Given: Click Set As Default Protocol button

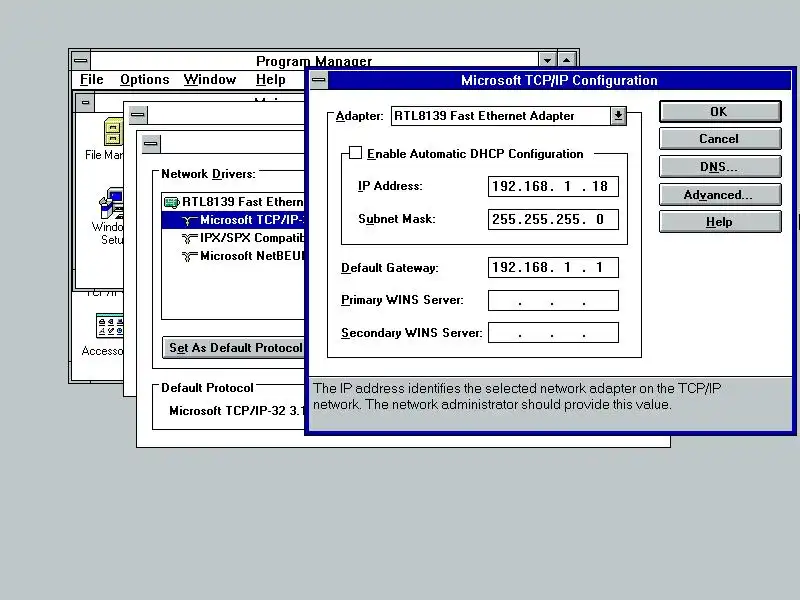Looking at the screenshot, I should tap(234, 347).
